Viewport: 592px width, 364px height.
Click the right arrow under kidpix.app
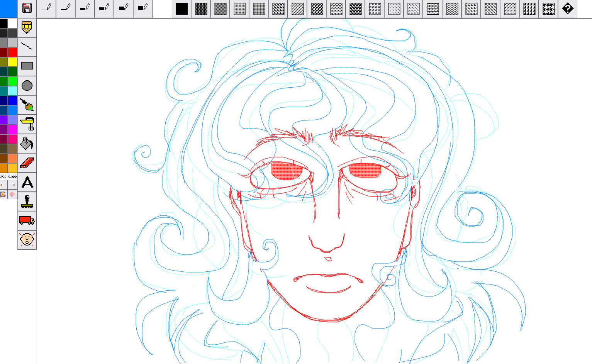13,185
